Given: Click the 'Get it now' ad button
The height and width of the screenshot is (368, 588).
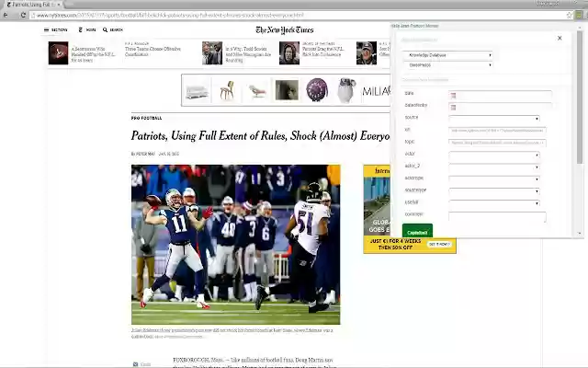Looking at the screenshot, I should (x=439, y=244).
